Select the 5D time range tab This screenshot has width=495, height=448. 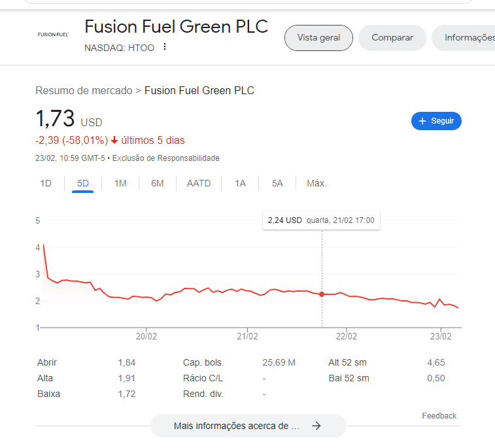[83, 183]
